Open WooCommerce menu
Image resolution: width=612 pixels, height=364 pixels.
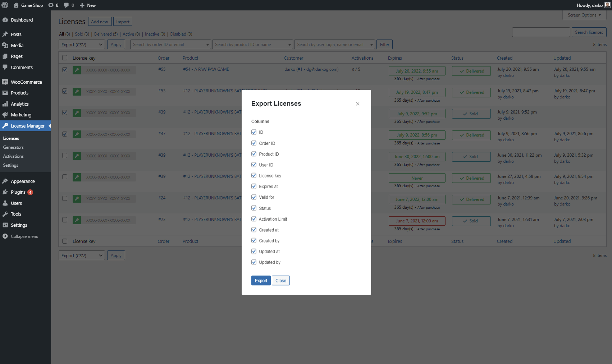26,82
